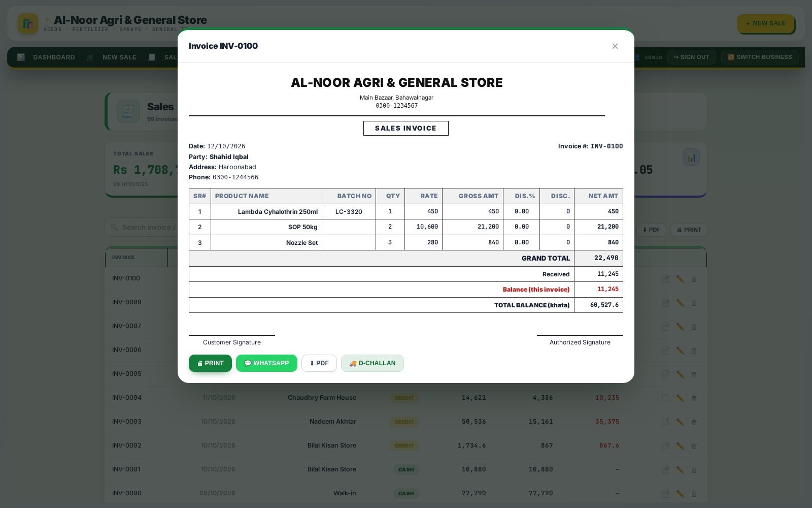
Task: Delete trash icon for row INV-0095
Action: (x=694, y=374)
